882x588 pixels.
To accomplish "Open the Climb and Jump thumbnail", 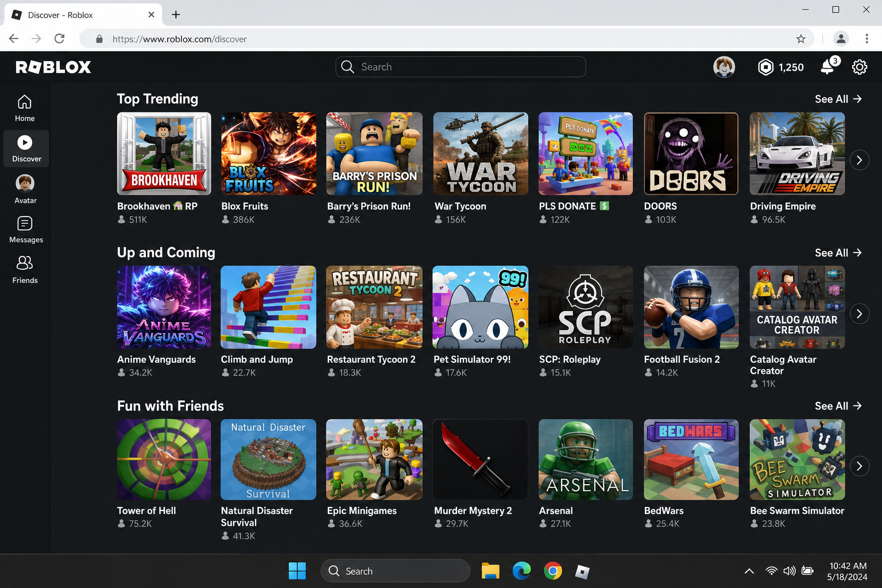I will coord(269,307).
